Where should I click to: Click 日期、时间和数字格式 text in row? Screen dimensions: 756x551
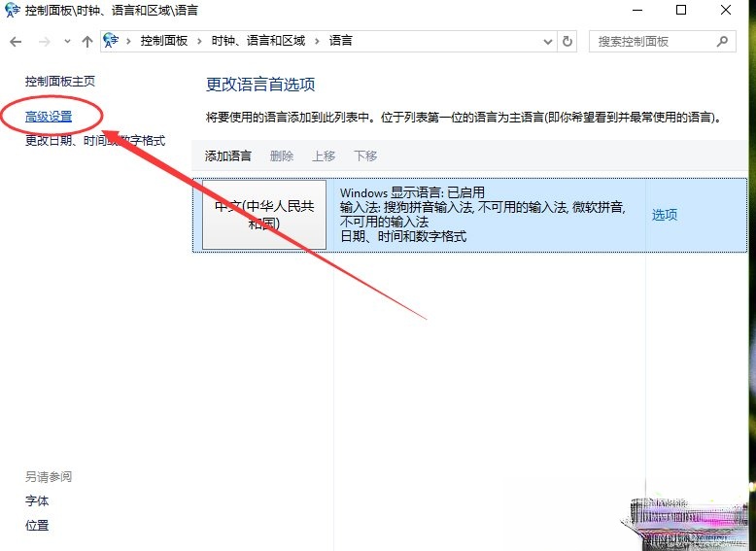[403, 236]
